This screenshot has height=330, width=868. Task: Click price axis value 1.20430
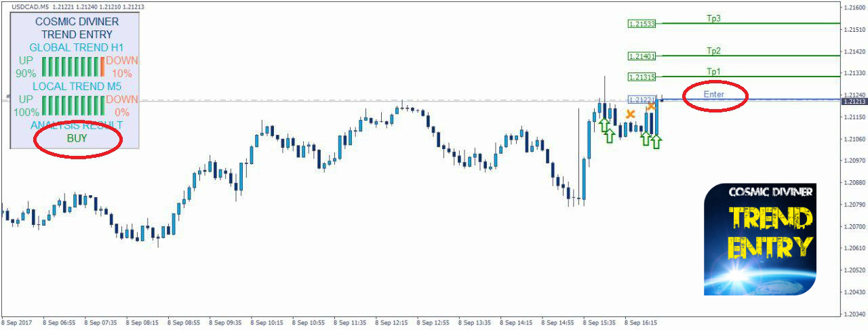pos(854,292)
